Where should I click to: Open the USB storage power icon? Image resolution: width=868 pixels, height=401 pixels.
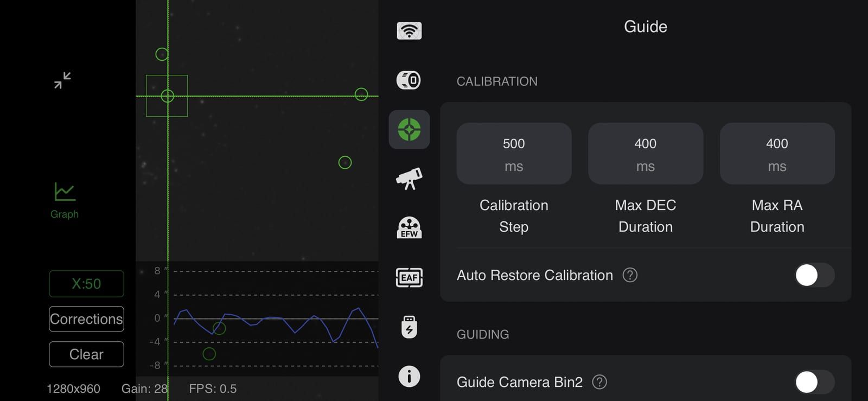(x=409, y=327)
